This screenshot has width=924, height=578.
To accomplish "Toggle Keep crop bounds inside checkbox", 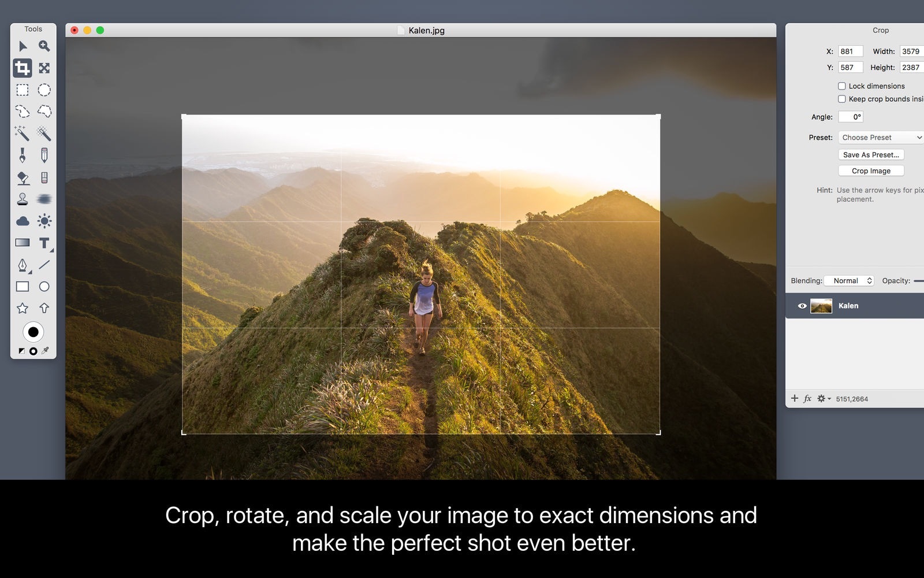I will point(841,99).
